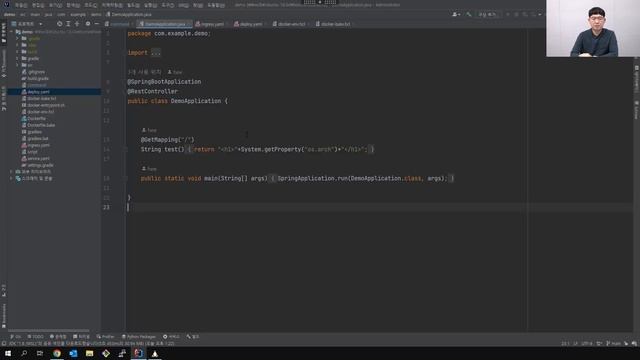Image resolution: width=640 pixels, height=360 pixels.
Task: Open the Python Packages tool window
Action: click(x=139, y=337)
